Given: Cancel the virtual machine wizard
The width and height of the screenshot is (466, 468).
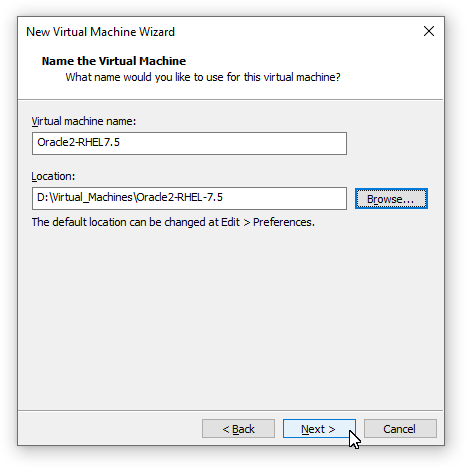Looking at the screenshot, I should [x=400, y=429].
